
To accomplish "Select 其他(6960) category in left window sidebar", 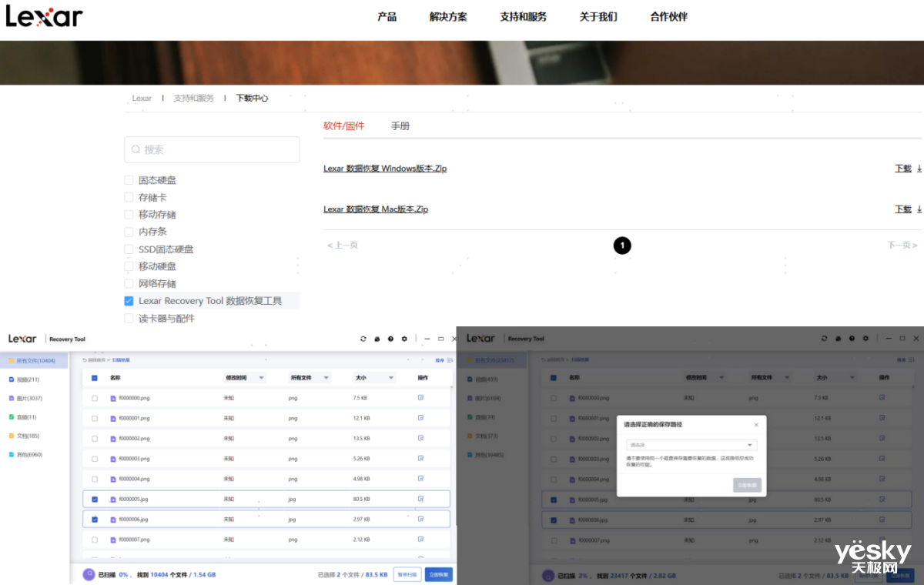I will (25, 454).
